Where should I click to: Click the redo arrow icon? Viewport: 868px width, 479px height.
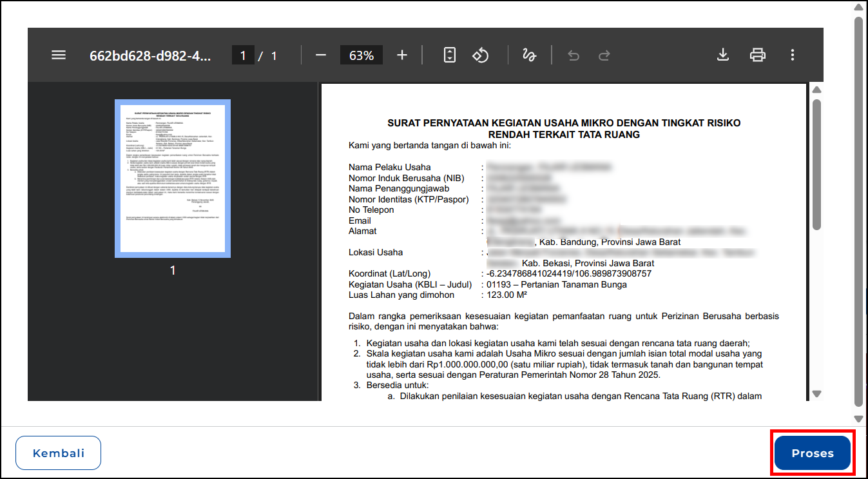[604, 56]
